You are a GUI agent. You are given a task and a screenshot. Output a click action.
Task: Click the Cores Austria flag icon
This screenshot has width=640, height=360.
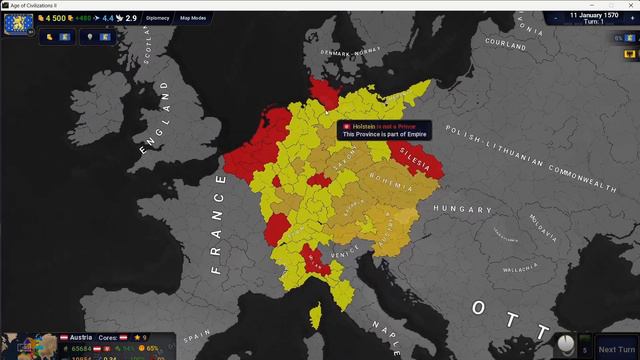click(x=123, y=338)
